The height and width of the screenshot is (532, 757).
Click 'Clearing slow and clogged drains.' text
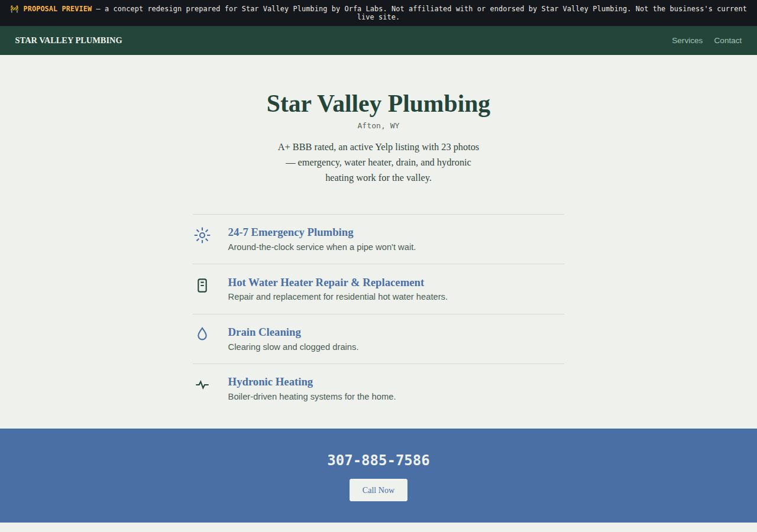click(293, 347)
